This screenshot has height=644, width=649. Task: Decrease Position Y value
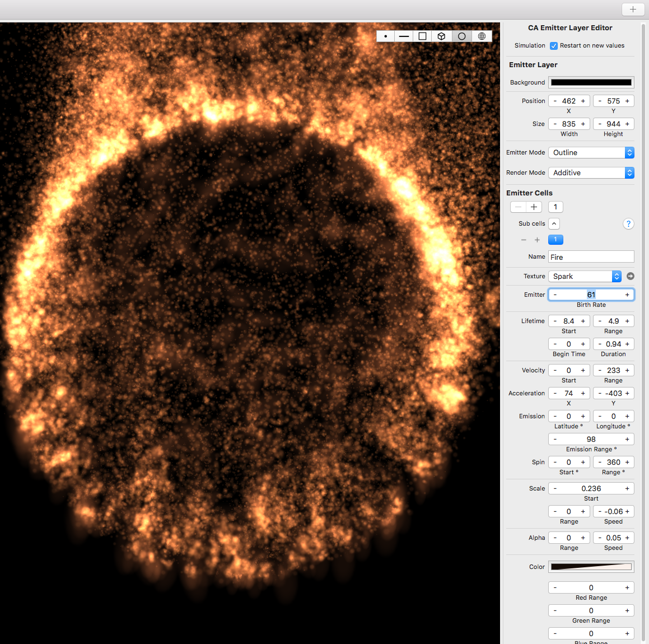[600, 101]
